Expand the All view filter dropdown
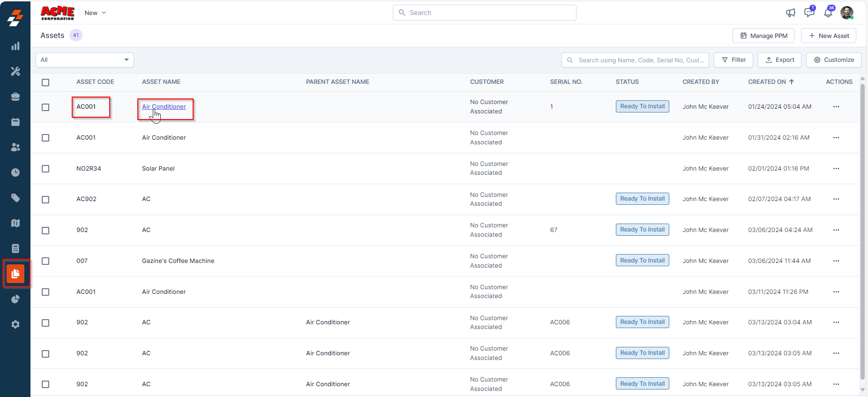This screenshot has width=868, height=397. click(x=85, y=60)
